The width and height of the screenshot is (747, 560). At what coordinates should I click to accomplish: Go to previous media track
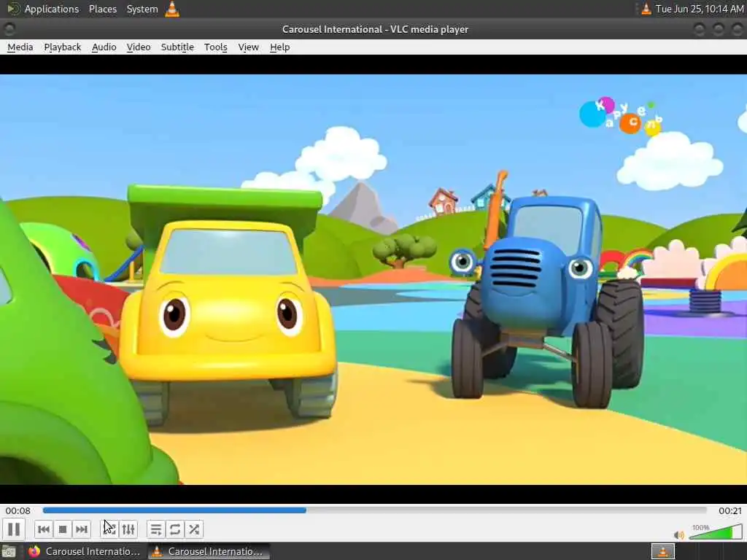(x=43, y=529)
